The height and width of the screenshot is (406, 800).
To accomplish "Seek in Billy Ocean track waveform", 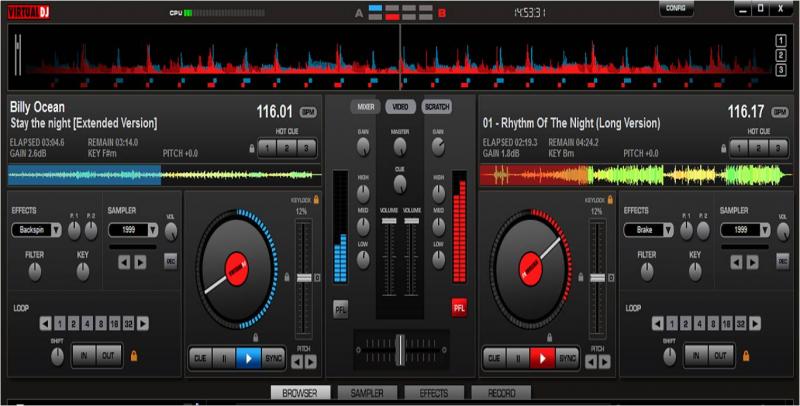I will (164, 175).
